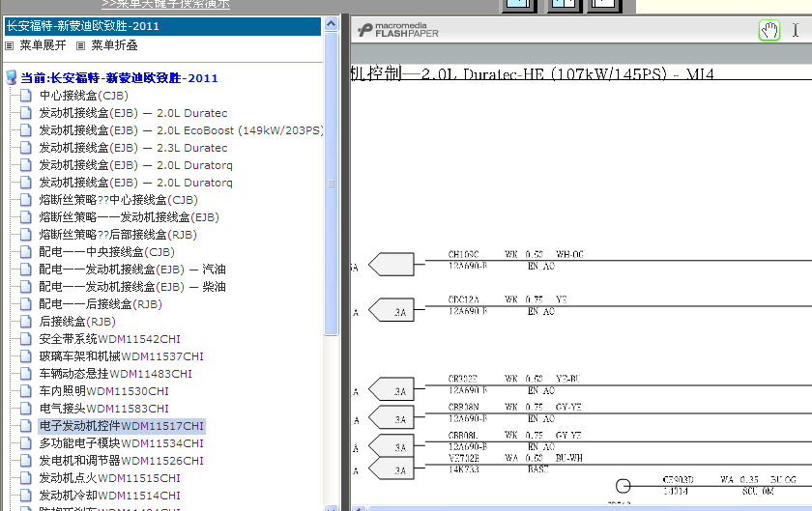The width and height of the screenshot is (812, 511).
Task: Click the root icon beside 当前:长安福特
Action: 12,77
